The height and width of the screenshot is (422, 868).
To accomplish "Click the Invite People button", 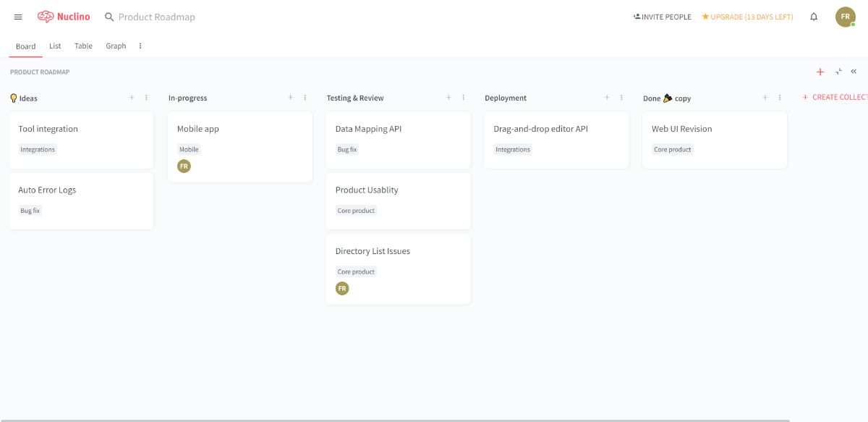I will click(x=662, y=17).
